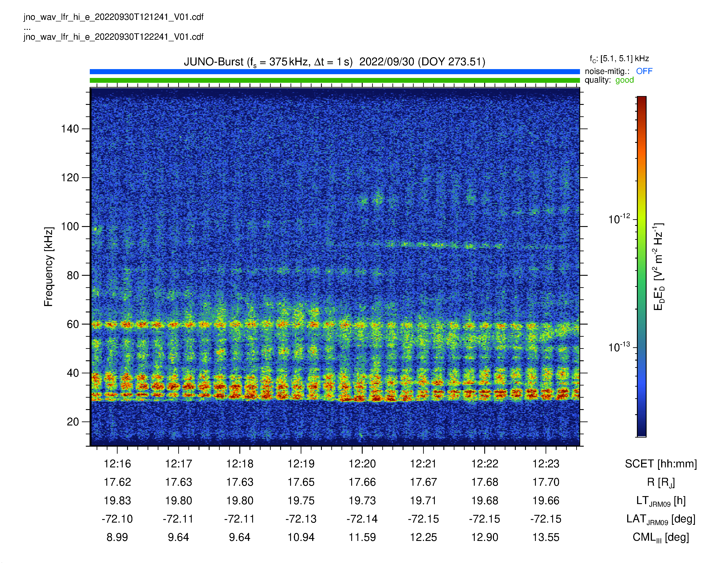The image size is (728, 563).
Task: Click the 12:21 time tick label
Action: coord(423,464)
